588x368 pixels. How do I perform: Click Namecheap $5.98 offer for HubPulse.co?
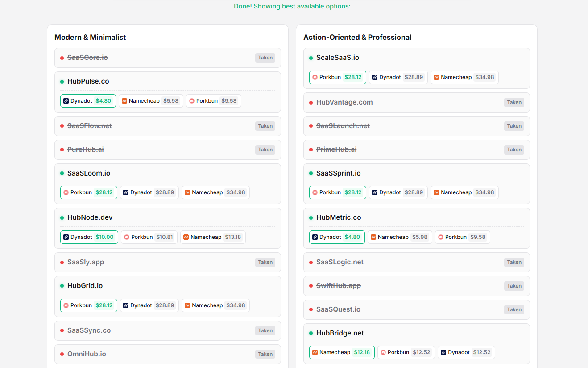click(x=151, y=101)
